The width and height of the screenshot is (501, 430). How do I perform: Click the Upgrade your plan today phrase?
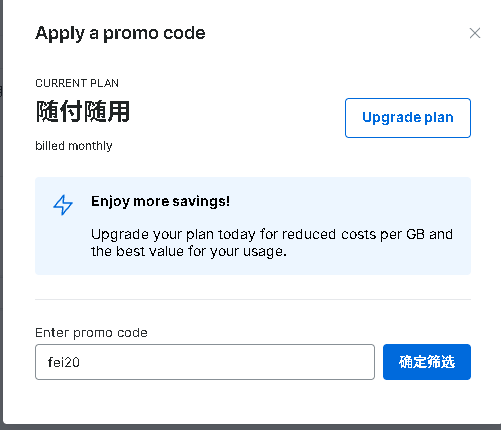coord(173,234)
